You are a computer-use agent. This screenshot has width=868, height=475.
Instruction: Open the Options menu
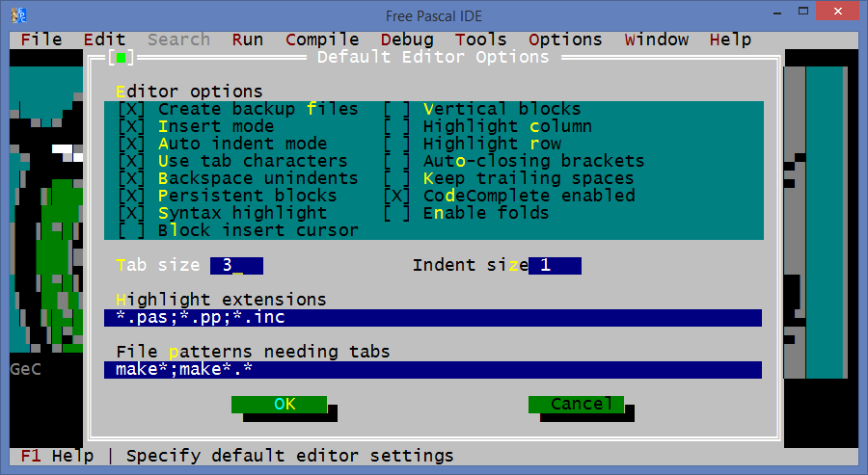(x=565, y=40)
